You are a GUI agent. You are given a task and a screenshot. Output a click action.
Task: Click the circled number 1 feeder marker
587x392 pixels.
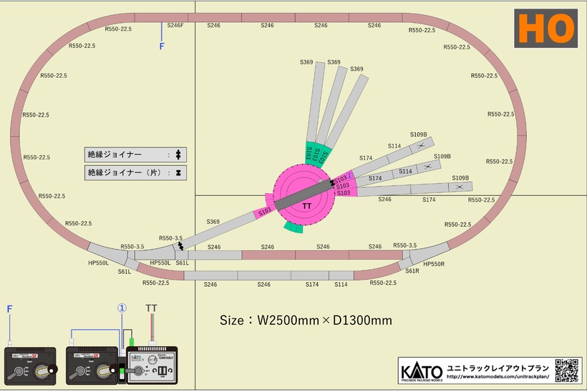122,307
